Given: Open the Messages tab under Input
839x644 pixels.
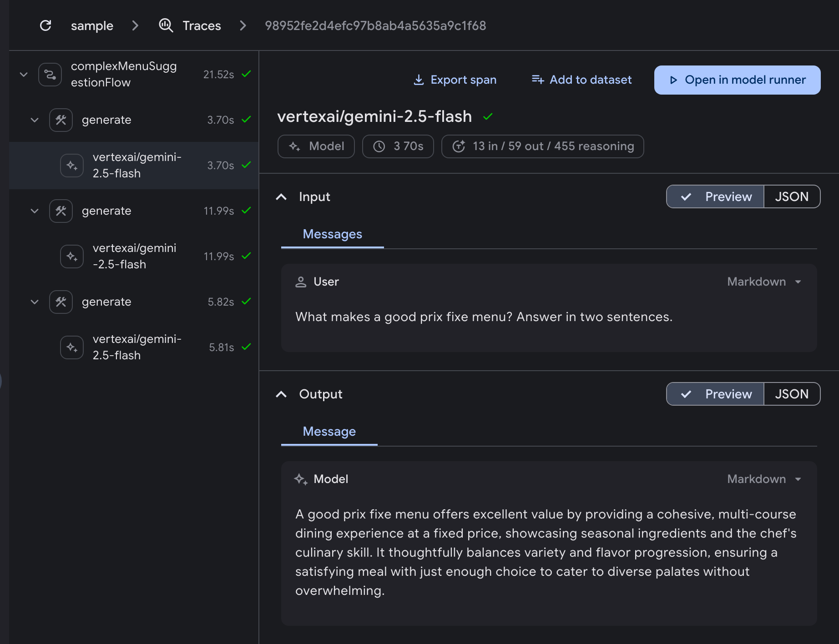Looking at the screenshot, I should pyautogui.click(x=333, y=234).
